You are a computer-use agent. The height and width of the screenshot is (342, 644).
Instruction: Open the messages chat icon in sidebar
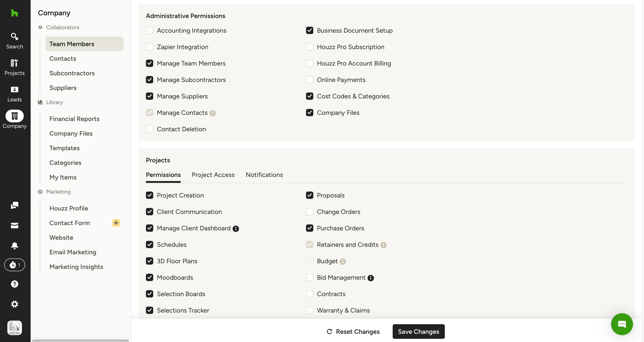14,205
